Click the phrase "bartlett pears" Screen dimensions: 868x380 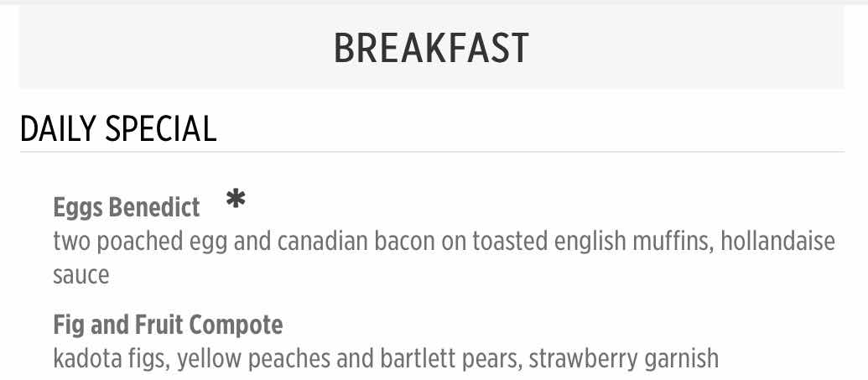pos(451,359)
